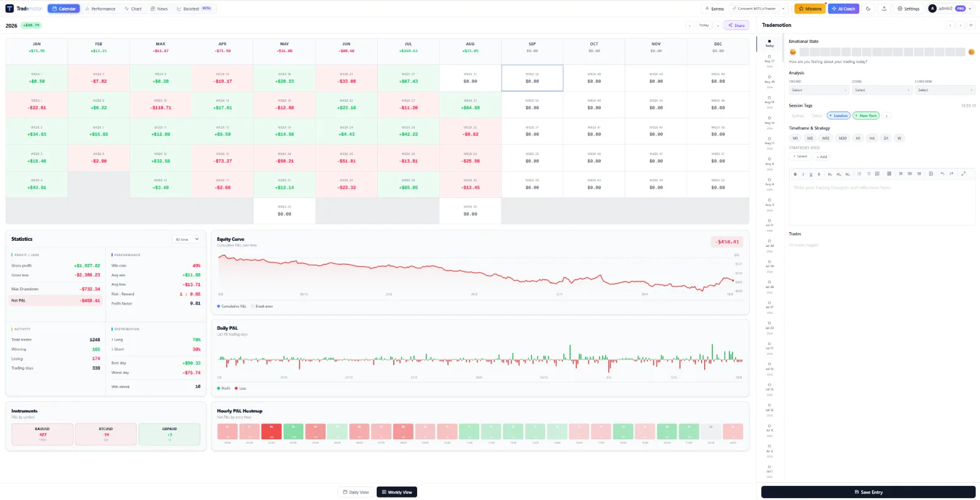Click the happy emoji in Emotional State
980x500 pixels.
coord(971,52)
